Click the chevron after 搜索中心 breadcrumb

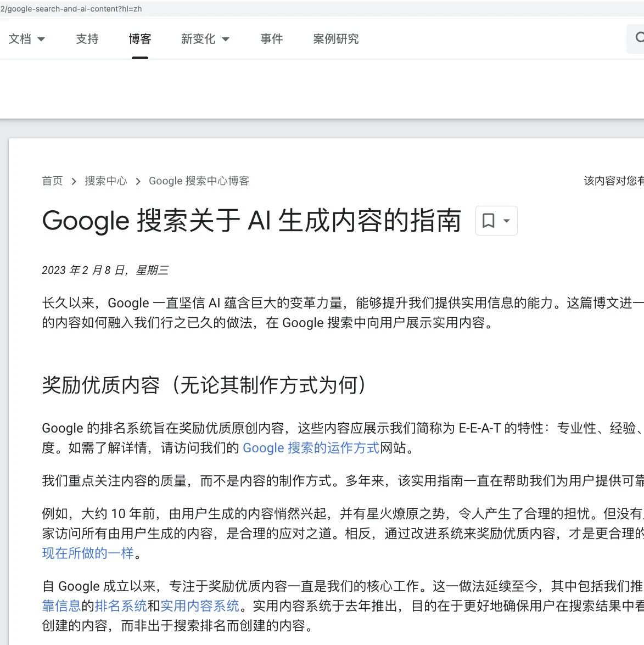[x=138, y=181]
